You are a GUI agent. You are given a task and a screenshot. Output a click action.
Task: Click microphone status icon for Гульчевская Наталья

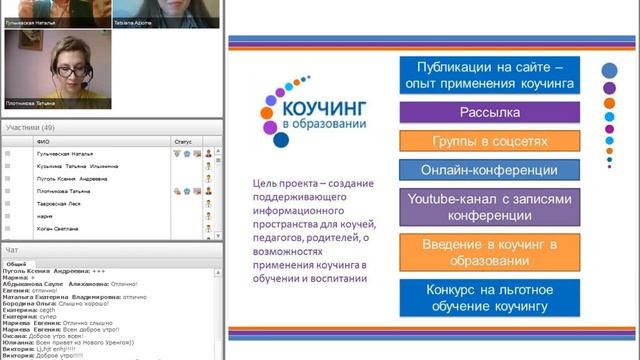177,153
